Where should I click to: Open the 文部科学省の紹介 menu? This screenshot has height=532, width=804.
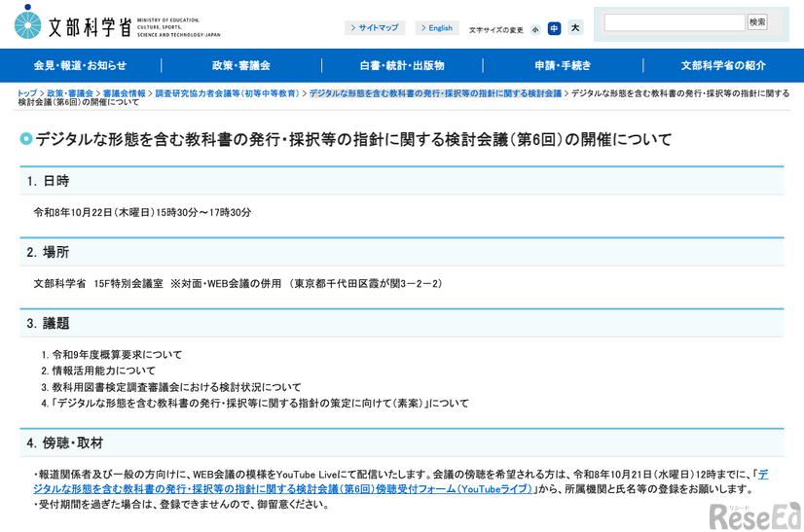click(x=723, y=65)
